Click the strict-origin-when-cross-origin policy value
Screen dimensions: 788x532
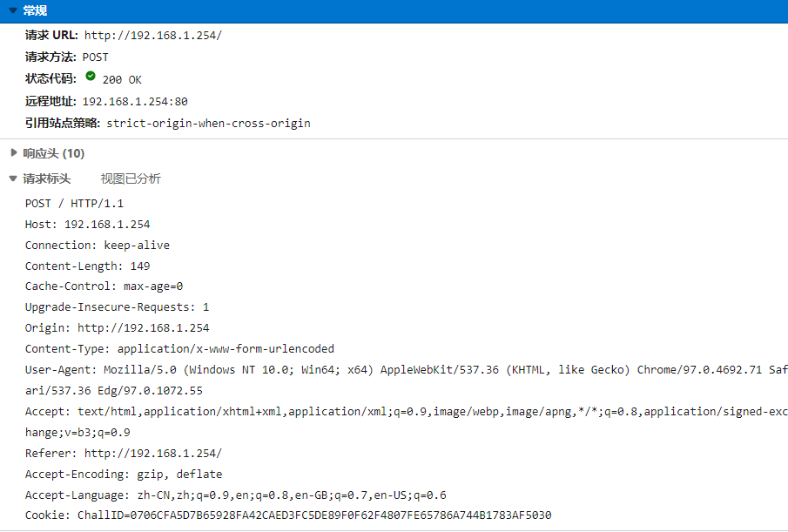(208, 123)
